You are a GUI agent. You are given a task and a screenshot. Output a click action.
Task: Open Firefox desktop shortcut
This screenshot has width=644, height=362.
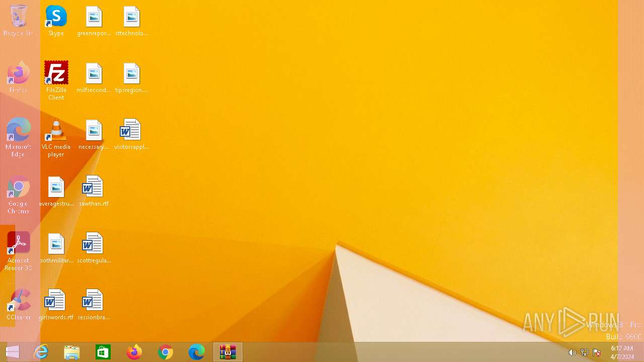(18, 77)
